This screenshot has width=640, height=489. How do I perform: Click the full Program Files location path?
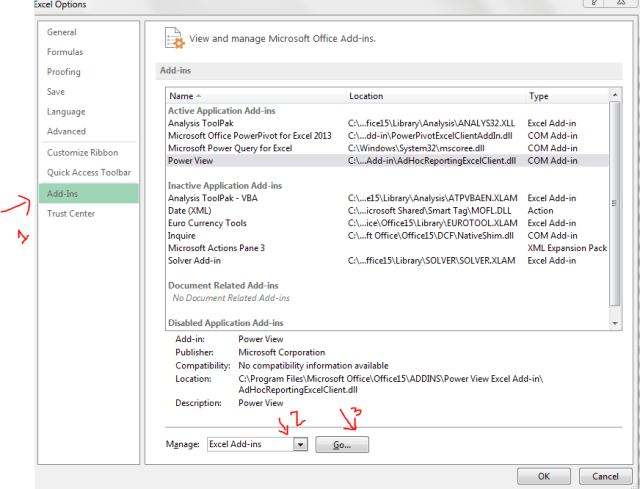click(391, 384)
